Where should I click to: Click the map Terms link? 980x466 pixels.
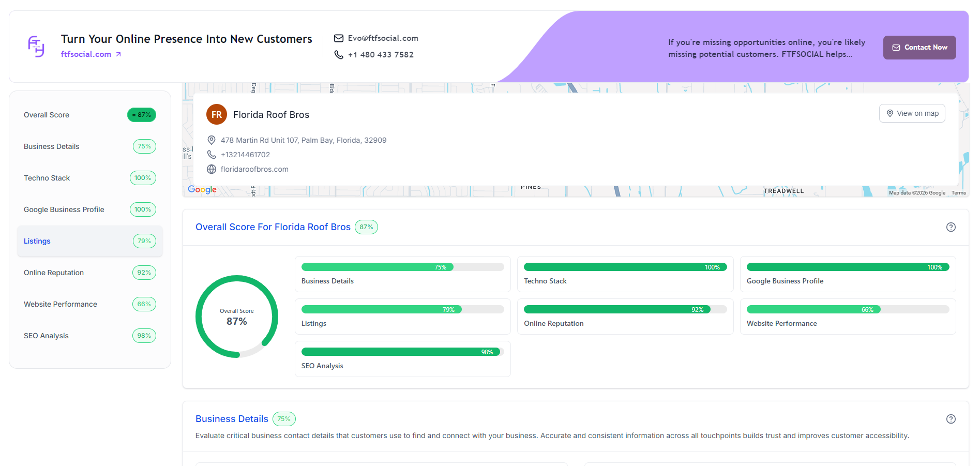click(x=958, y=192)
